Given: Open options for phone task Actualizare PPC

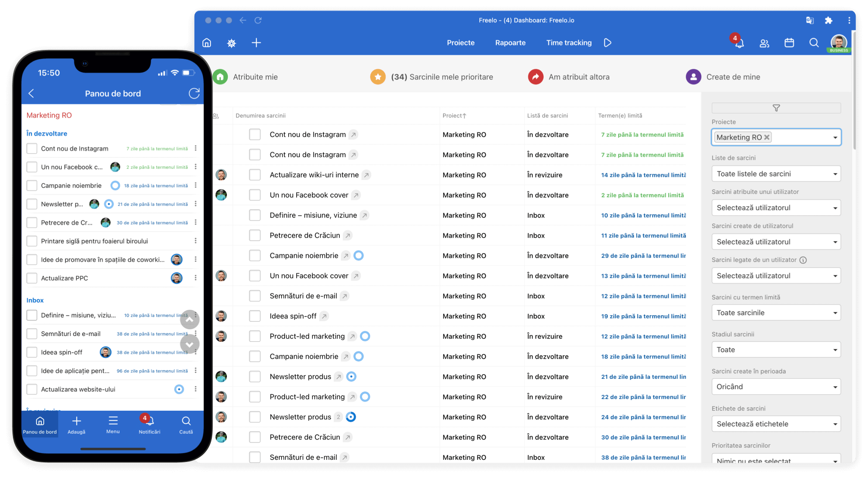Looking at the screenshot, I should [195, 278].
